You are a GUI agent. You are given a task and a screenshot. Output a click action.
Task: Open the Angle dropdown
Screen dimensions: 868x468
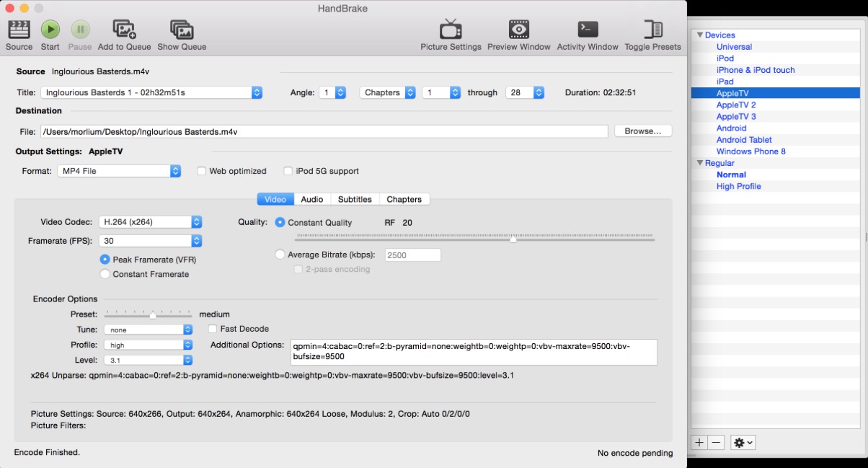coord(332,92)
